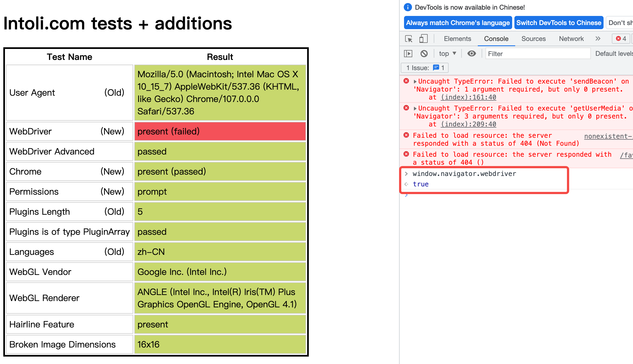
Task: Click the error icon on the sendBeacon message
Action: [x=406, y=81]
